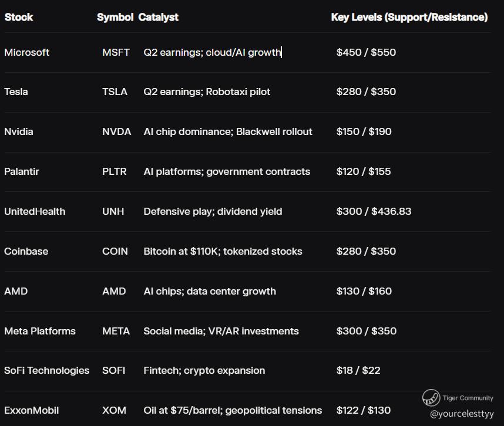The height and width of the screenshot is (426, 504).
Task: Click the META ticker symbol
Action: [x=116, y=331]
